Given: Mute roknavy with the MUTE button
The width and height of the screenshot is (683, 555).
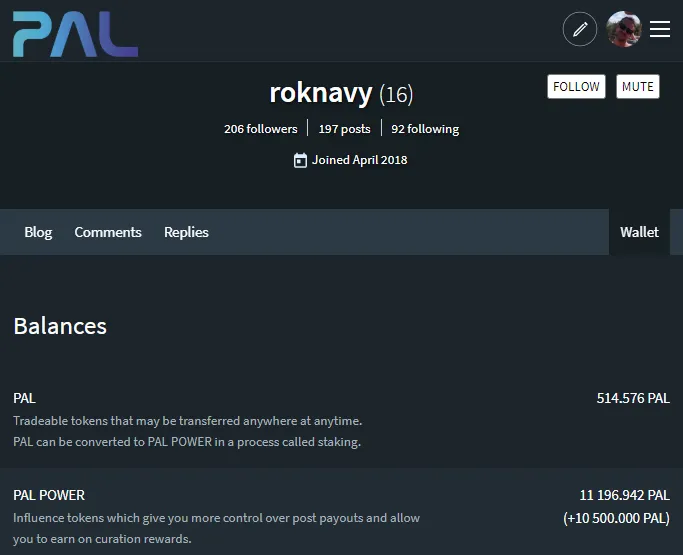Looking at the screenshot, I should (x=638, y=87).
